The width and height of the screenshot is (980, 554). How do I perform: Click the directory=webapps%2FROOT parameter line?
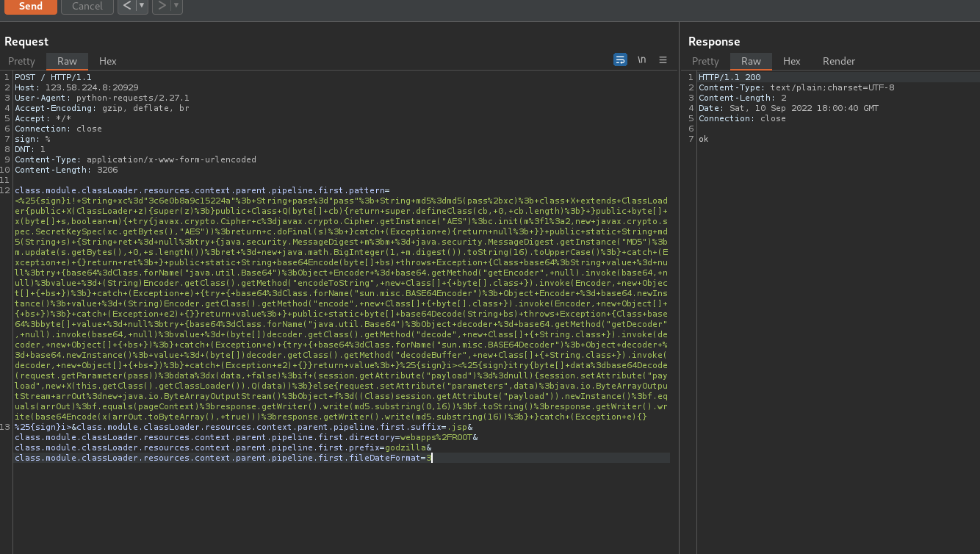coord(246,437)
